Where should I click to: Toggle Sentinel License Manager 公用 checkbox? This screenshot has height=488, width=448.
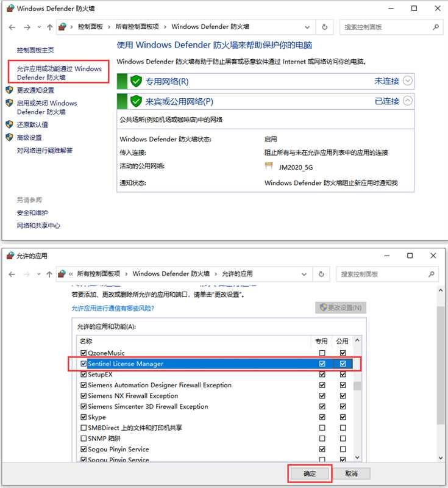click(x=343, y=364)
